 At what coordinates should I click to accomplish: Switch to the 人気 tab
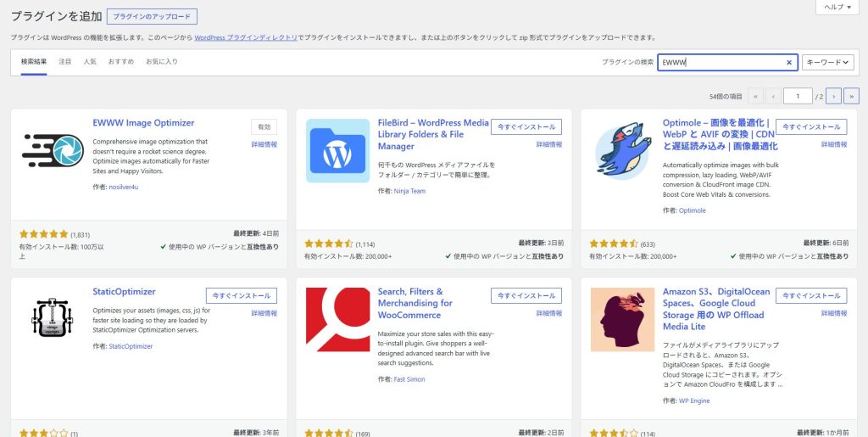point(90,62)
